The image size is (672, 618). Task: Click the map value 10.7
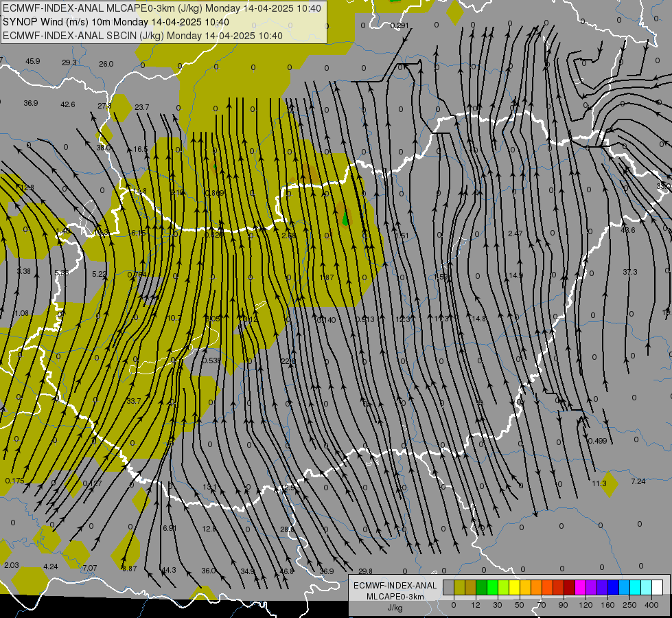[174, 318]
